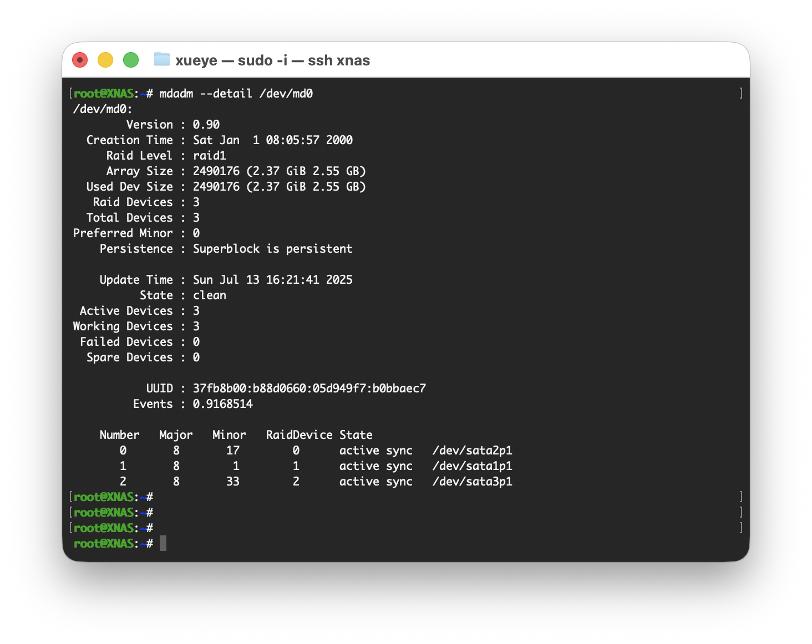Click the 'raid1' Raid Level value
Image resolution: width=812 pixels, height=644 pixels.
point(209,156)
